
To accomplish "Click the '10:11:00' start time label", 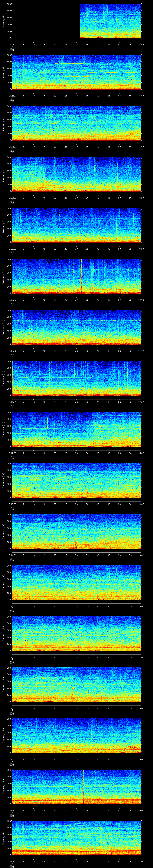I will click(12, 402).
